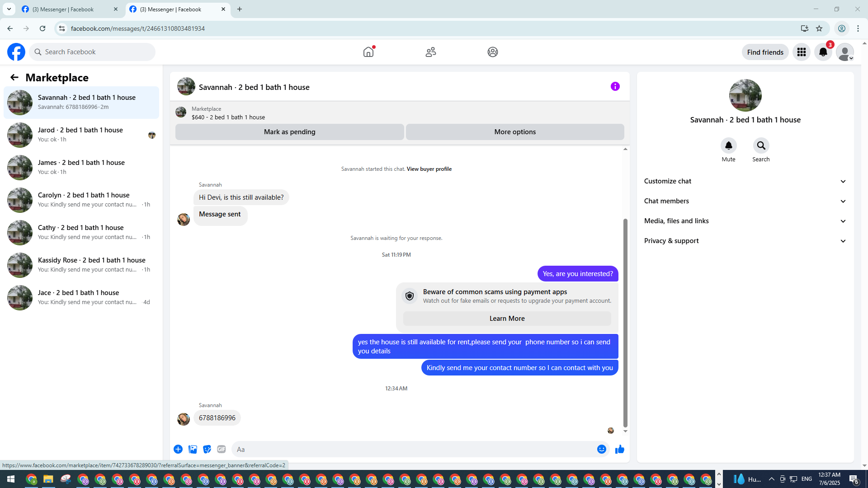Open more actions plus icon
The width and height of the screenshot is (868, 488).
coord(178,449)
